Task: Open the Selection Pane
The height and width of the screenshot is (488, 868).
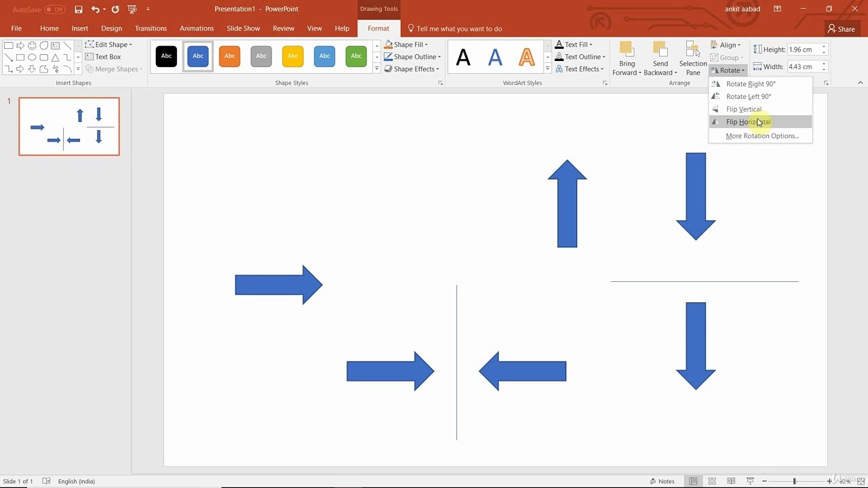Action: (693, 58)
